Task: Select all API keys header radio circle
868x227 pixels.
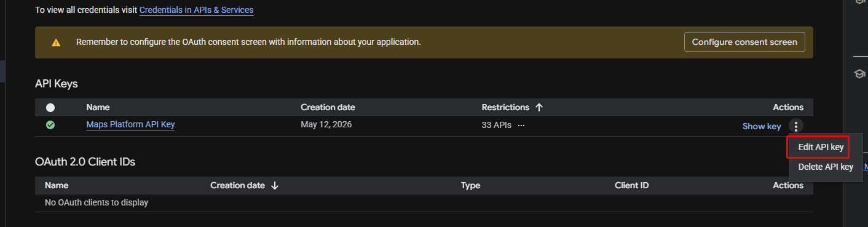Action: [50, 107]
